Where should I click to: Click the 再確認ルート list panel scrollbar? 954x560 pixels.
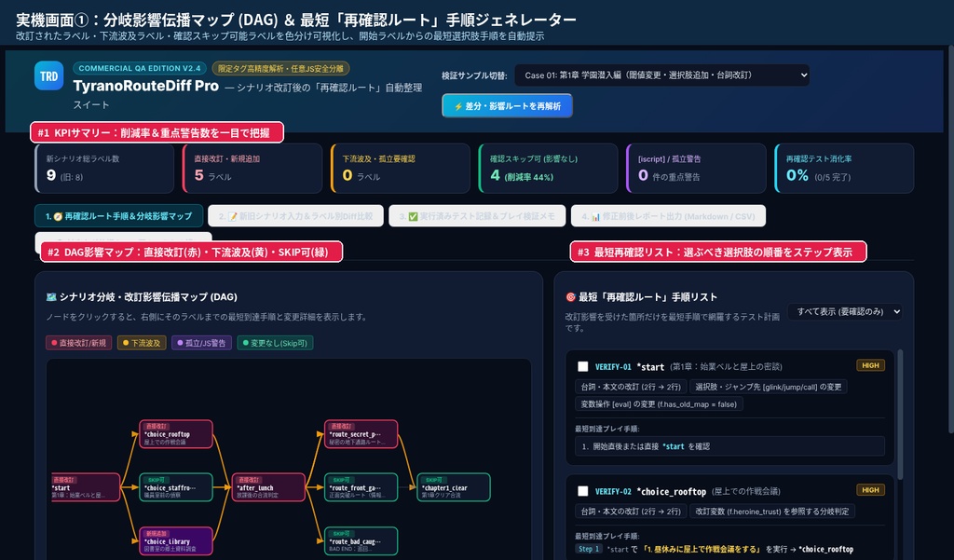(x=900, y=414)
